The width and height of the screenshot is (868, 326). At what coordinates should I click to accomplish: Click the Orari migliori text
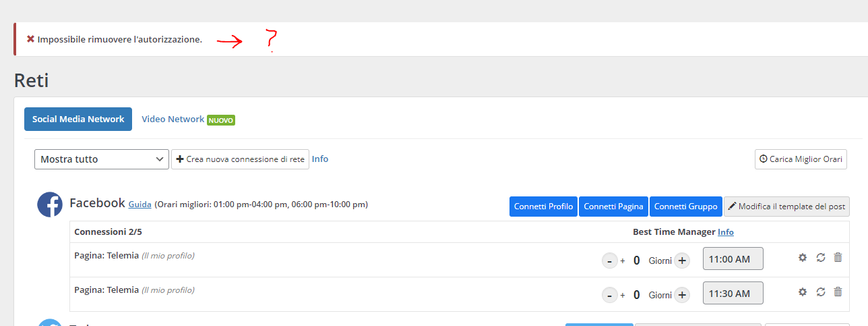coord(261,205)
